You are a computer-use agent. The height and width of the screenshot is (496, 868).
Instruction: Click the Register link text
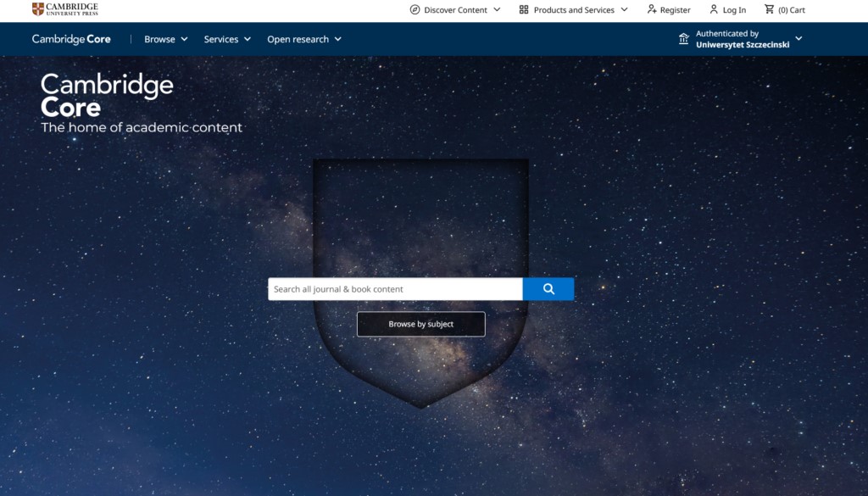click(676, 10)
